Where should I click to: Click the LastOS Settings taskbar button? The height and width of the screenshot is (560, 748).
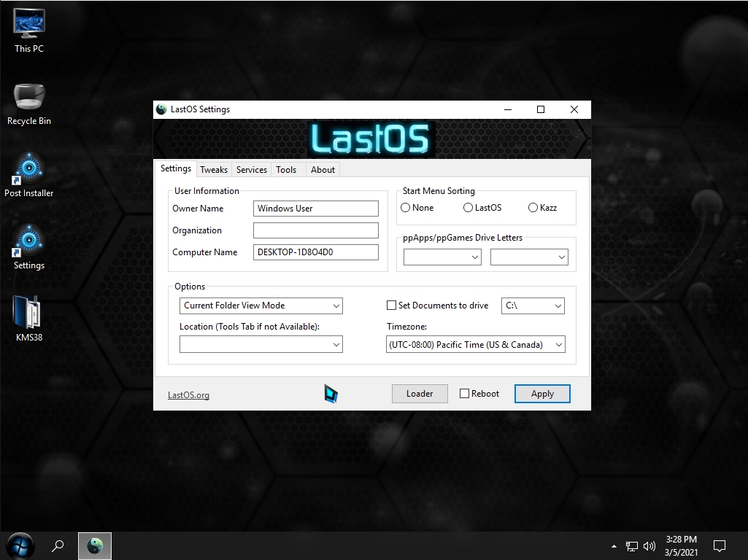click(95, 545)
